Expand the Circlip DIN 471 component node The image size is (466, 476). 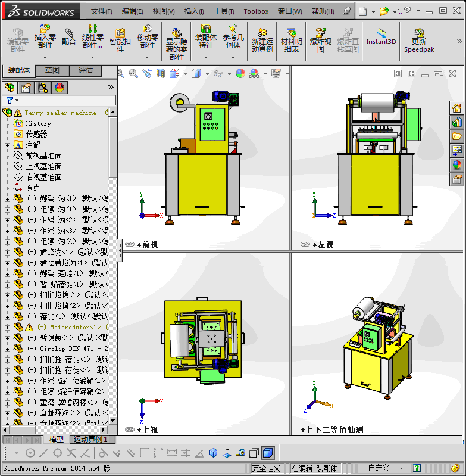[7, 349]
